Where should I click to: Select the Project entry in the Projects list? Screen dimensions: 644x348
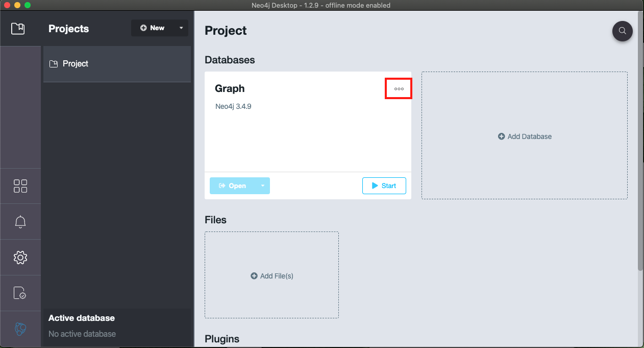[x=117, y=64]
